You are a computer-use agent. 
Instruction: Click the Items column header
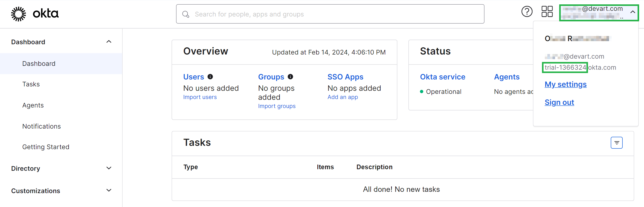[325, 167]
